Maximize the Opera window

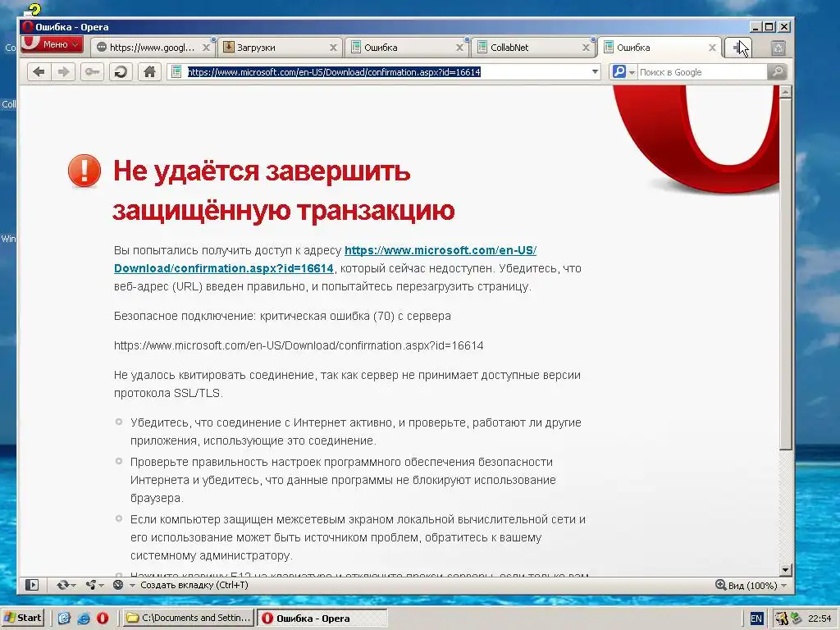click(769, 27)
